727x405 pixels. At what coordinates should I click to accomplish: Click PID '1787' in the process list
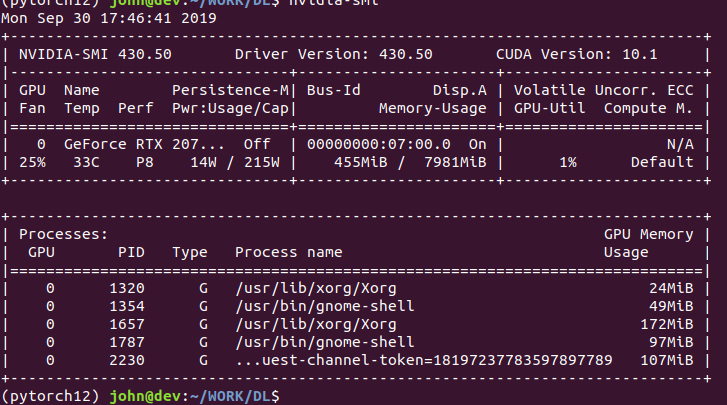click(x=127, y=342)
